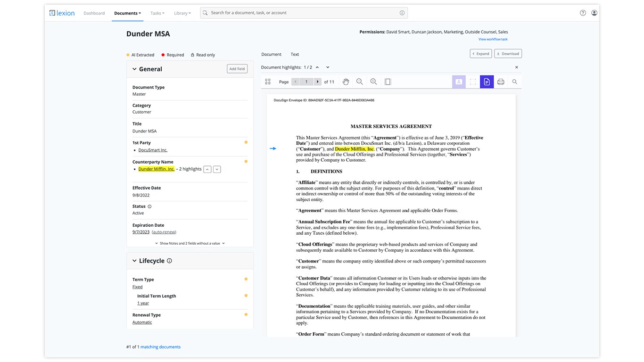Select the area selection tool
This screenshot has height=362, width=644.
473,82
